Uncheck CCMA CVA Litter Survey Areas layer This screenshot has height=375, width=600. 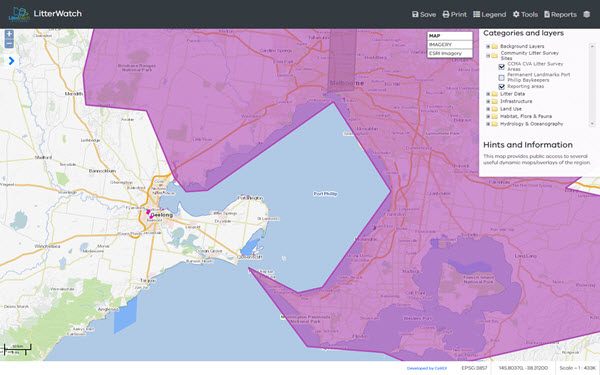click(501, 67)
